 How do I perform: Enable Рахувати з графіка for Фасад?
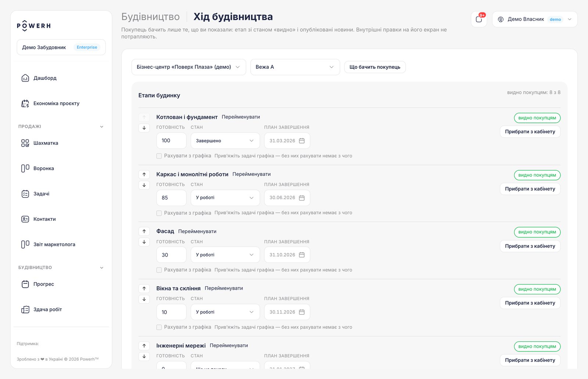click(x=159, y=270)
